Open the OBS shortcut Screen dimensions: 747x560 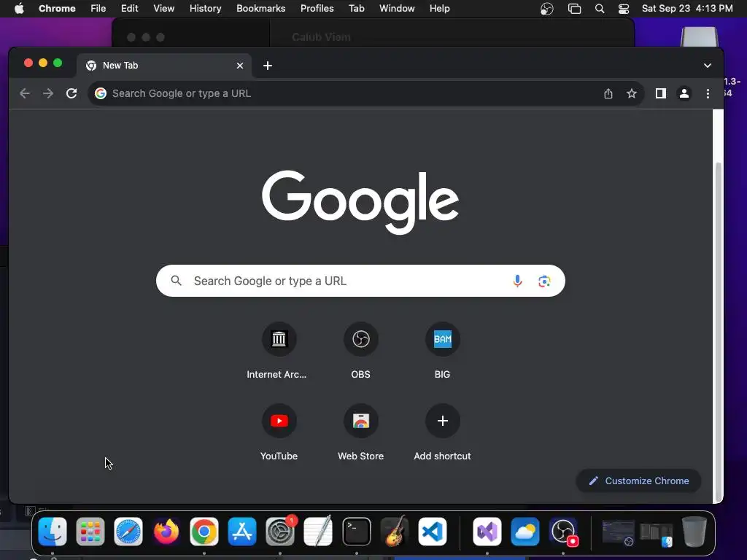point(360,351)
